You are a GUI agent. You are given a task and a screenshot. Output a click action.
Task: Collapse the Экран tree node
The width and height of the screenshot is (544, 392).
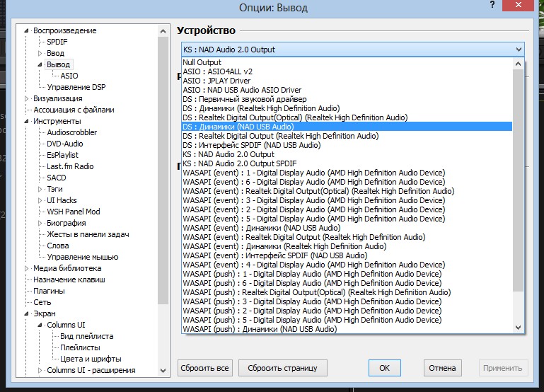coord(26,313)
